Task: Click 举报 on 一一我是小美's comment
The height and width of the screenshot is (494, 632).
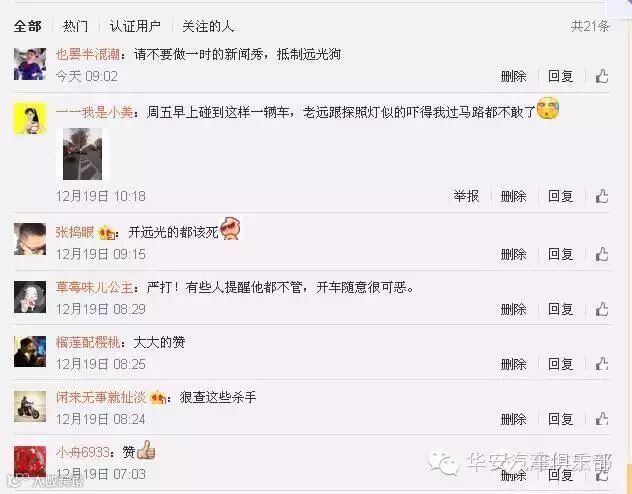Action: click(466, 196)
